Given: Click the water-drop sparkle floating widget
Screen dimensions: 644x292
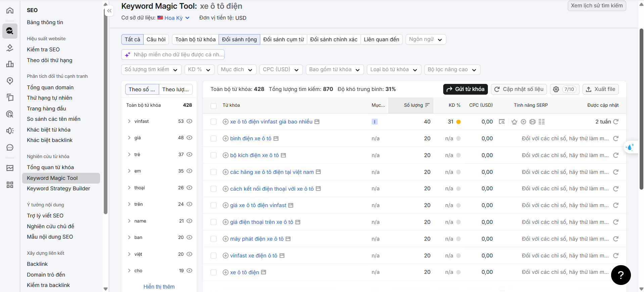Looking at the screenshot, I should 630,147.
